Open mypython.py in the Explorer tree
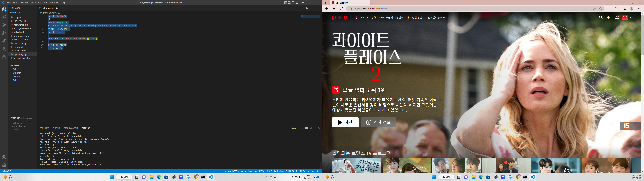 (x=20, y=43)
